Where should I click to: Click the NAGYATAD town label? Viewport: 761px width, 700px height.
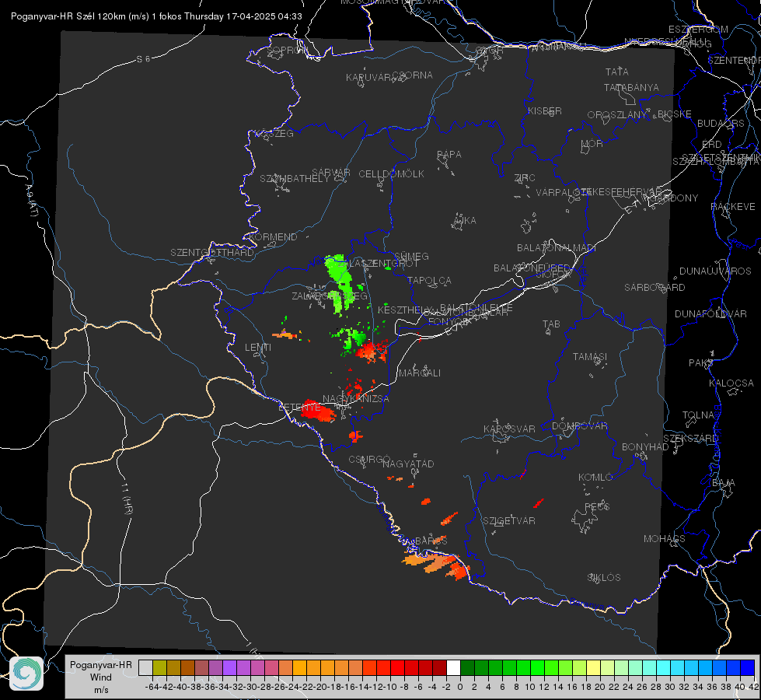(x=408, y=464)
